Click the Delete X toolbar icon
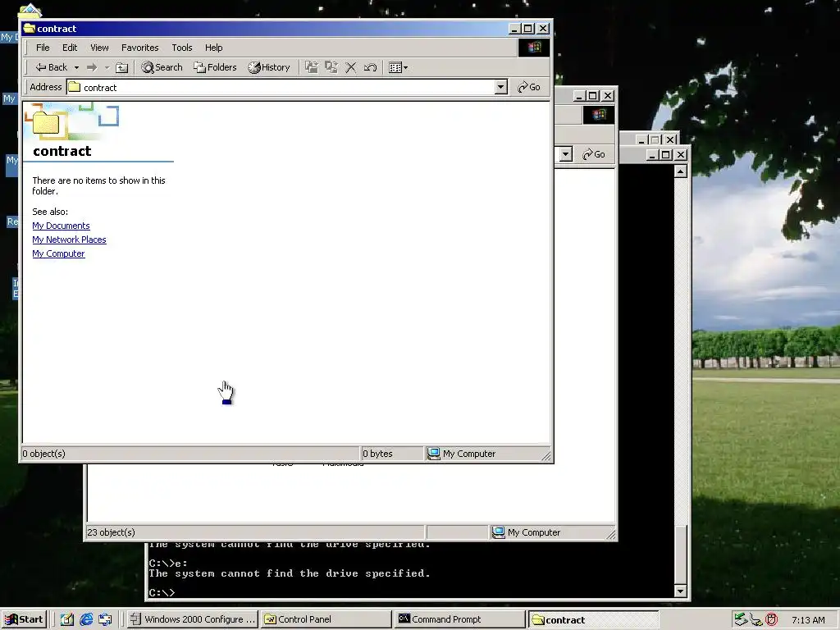This screenshot has height=630, width=840. [351, 67]
